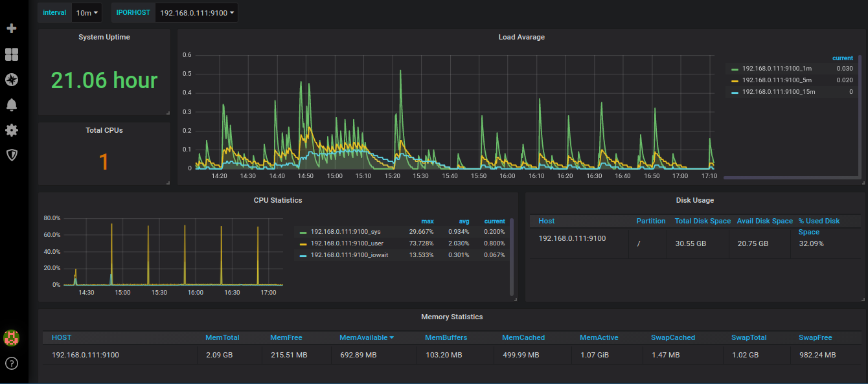This screenshot has width=868, height=384.
Task: Open the user avatar in sidebar
Action: tap(11, 337)
